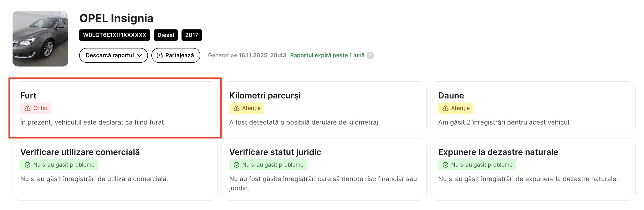Toggle the Critic status badge in Furt card
This screenshot has width=644, height=210.
coord(35,108)
